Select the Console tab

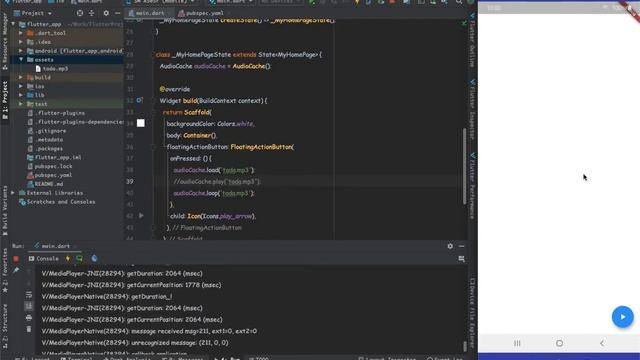[x=44, y=258]
